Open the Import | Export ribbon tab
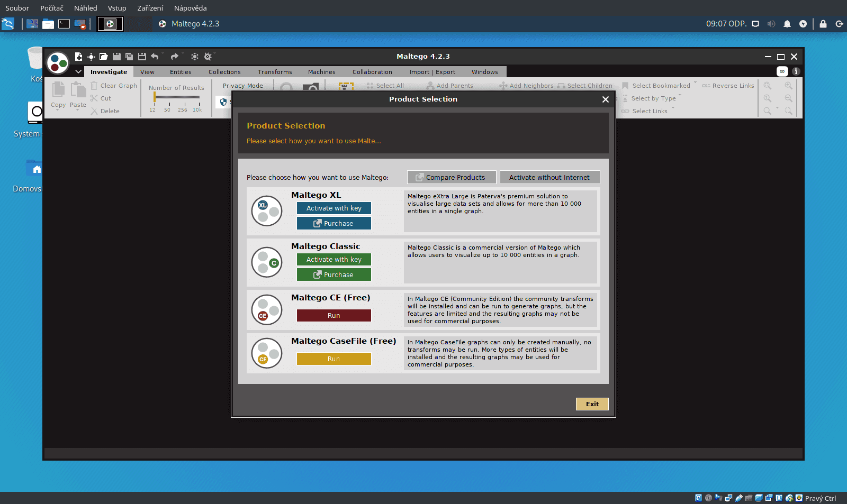Viewport: 847px width, 504px height. 432,72
